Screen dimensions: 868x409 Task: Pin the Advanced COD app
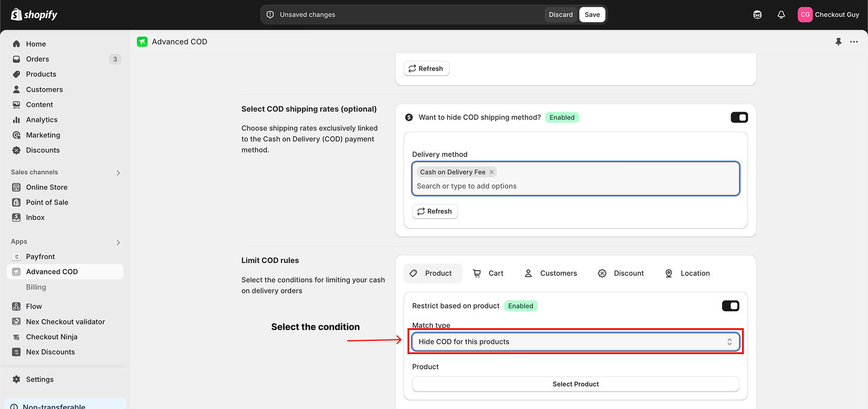[x=838, y=42]
